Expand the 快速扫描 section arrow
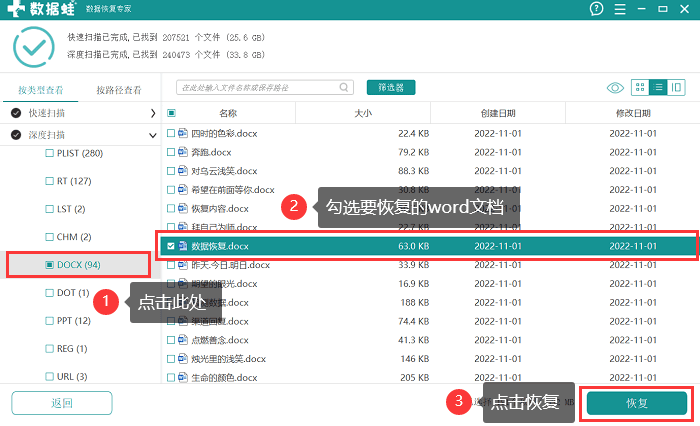This screenshot has height=426, width=700. (153, 113)
